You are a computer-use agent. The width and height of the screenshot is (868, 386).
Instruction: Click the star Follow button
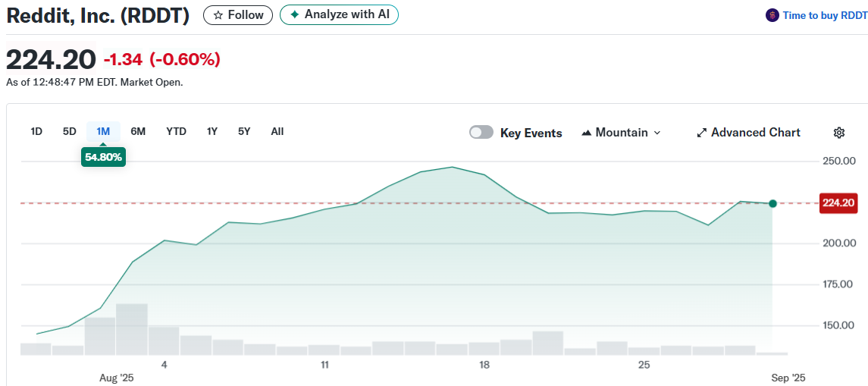click(x=238, y=15)
